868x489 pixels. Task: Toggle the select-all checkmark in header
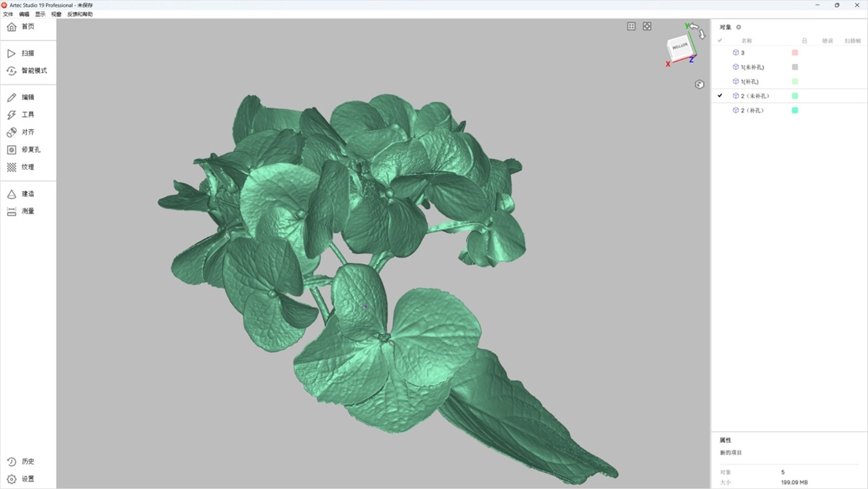(x=720, y=41)
